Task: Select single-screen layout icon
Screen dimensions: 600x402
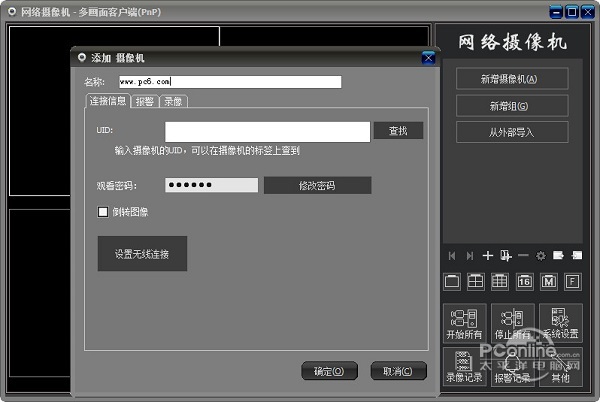Action: click(x=452, y=282)
